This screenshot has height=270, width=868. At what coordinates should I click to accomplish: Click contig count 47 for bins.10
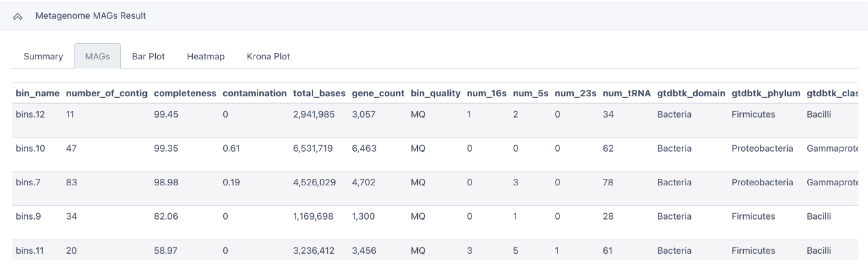(72, 149)
